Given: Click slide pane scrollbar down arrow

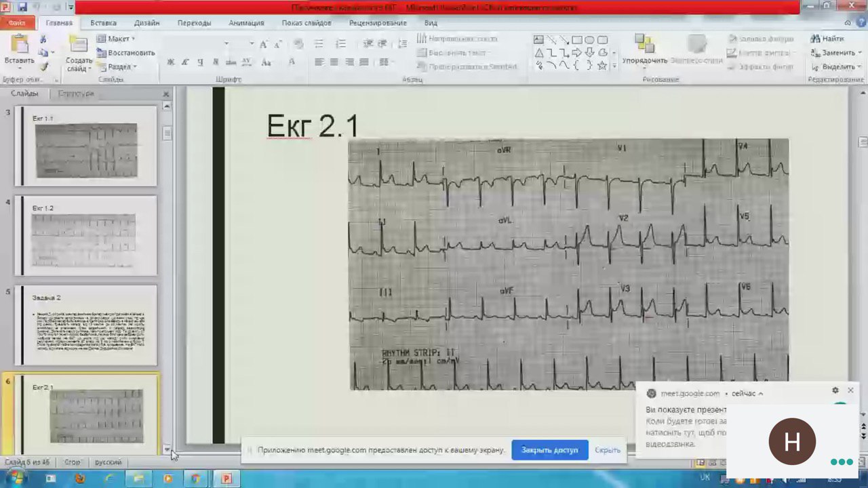Looking at the screenshot, I should 167,449.
